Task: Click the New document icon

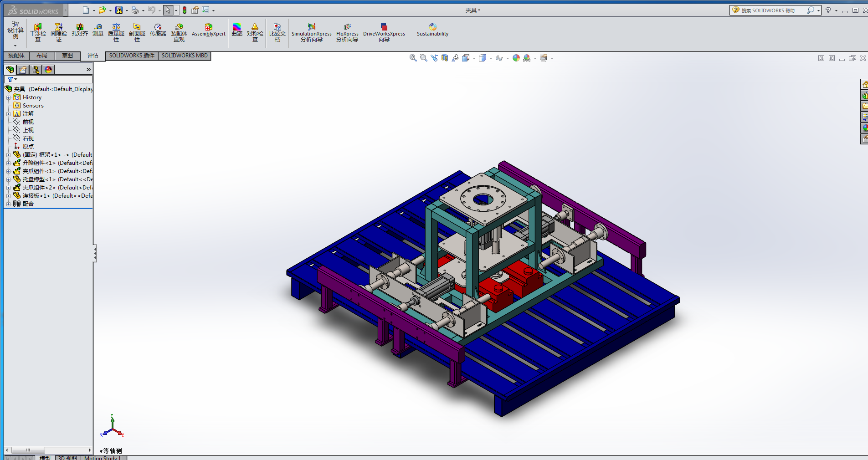Action: [x=86, y=10]
